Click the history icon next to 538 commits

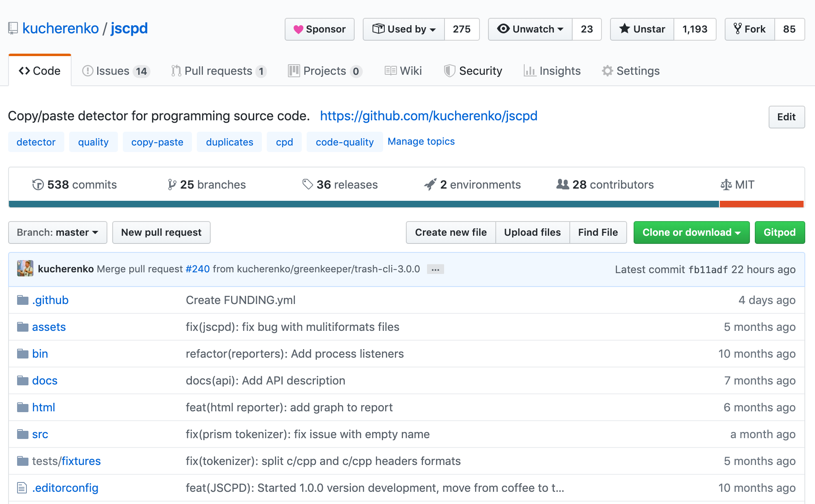pos(38,185)
